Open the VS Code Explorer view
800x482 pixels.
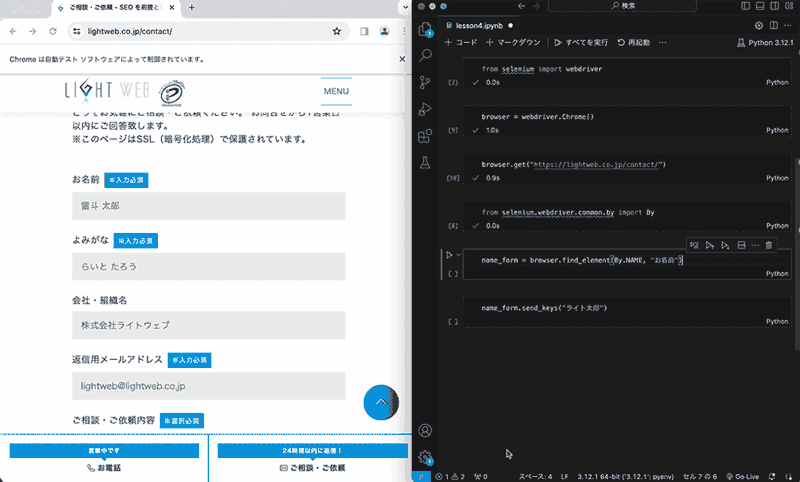point(425,29)
